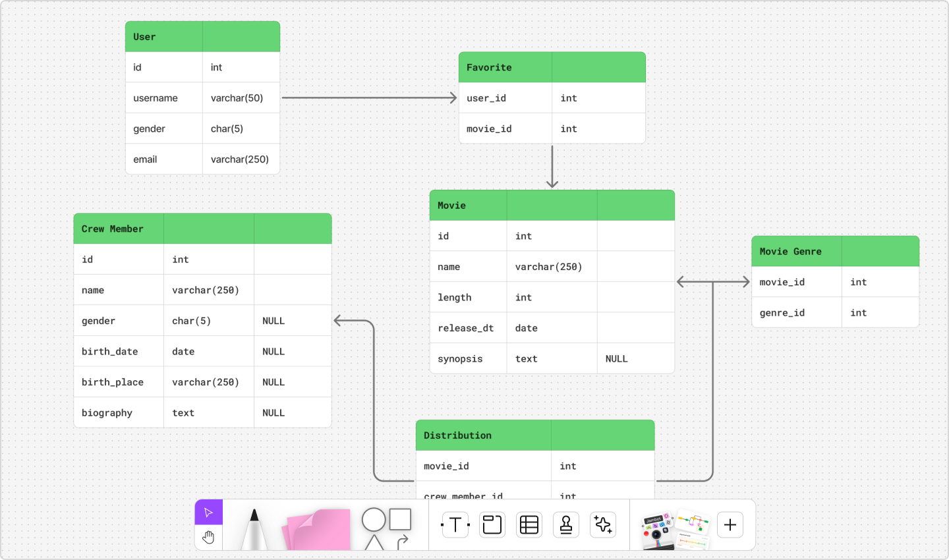Screen dimensions: 949x560
Task: Open the table insertion tool
Action: [529, 524]
